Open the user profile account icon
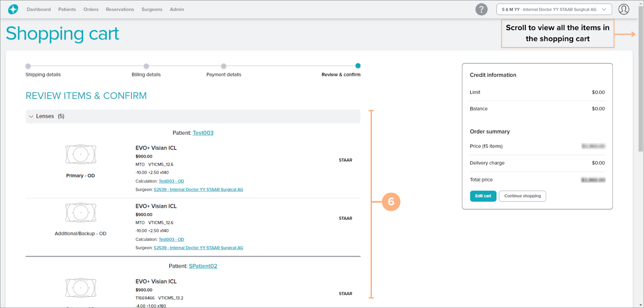 click(x=623, y=9)
